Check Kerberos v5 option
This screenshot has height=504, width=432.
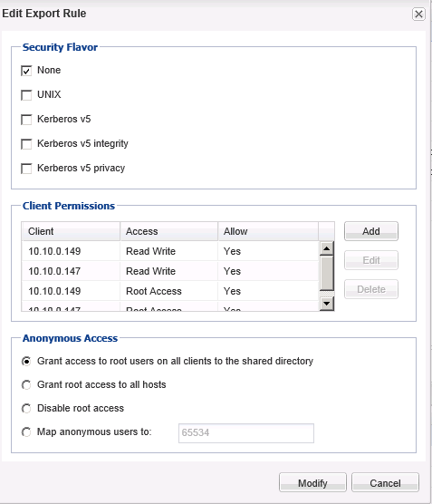(x=26, y=120)
